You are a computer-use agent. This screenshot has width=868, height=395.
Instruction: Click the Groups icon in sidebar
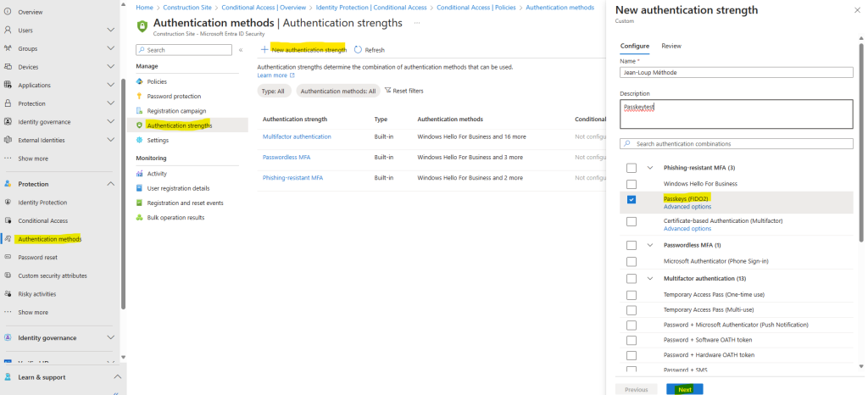point(8,48)
